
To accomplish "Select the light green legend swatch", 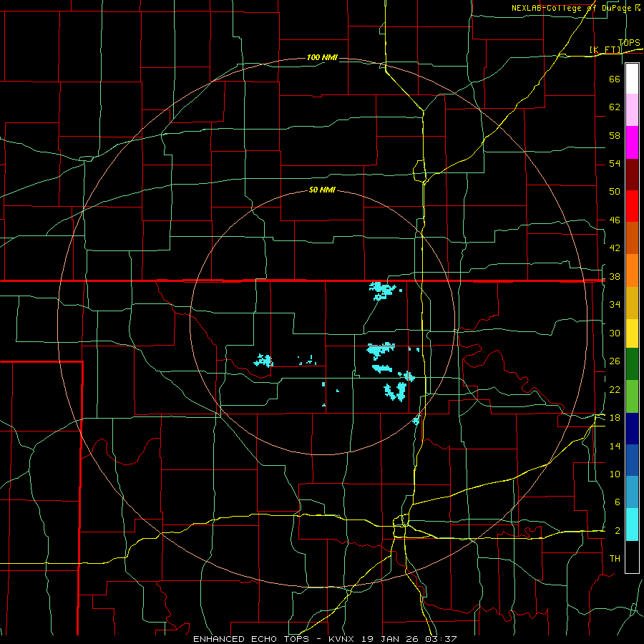I will click(x=632, y=396).
